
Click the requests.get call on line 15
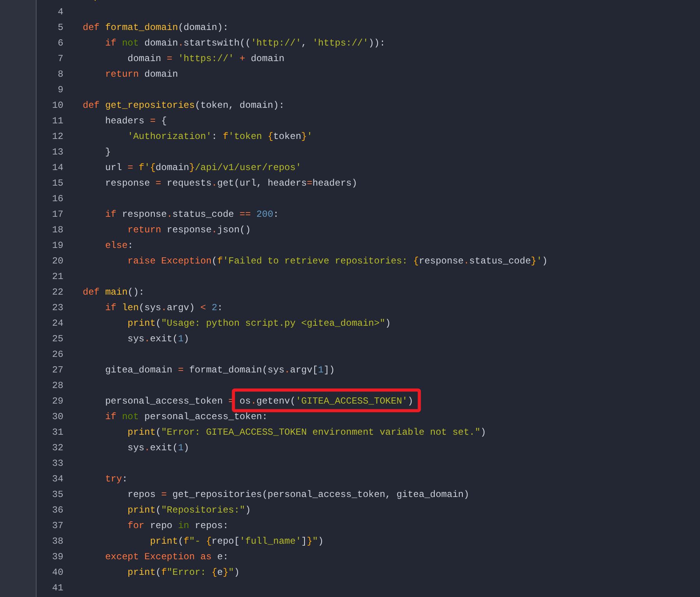pyautogui.click(x=200, y=183)
